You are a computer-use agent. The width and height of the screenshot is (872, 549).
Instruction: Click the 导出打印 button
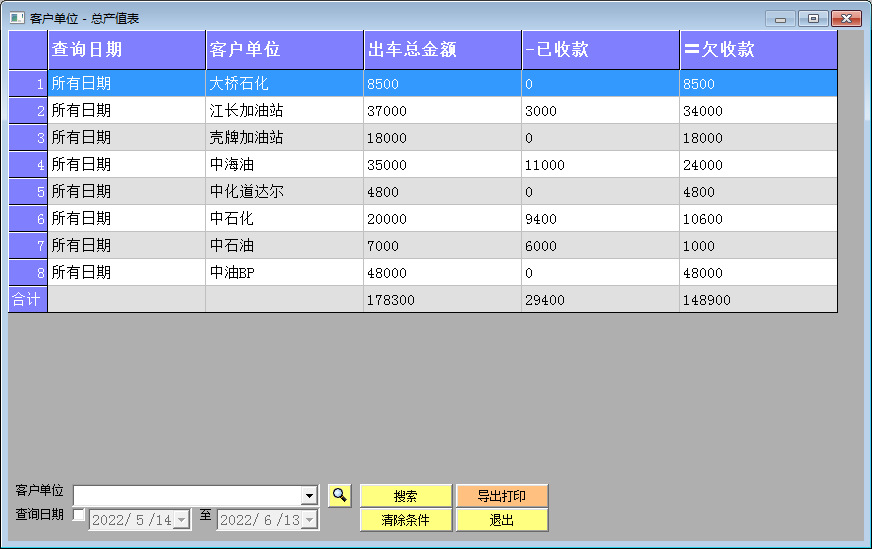[x=502, y=496]
